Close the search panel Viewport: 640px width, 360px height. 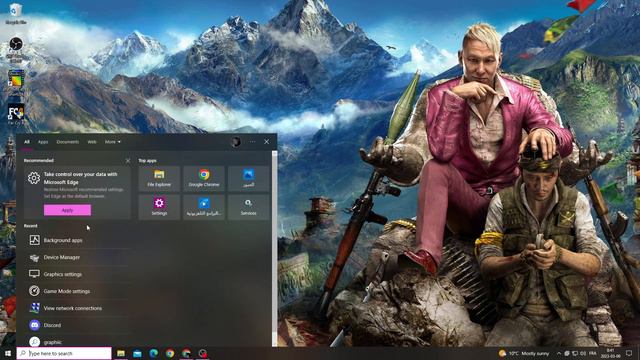[x=267, y=142]
